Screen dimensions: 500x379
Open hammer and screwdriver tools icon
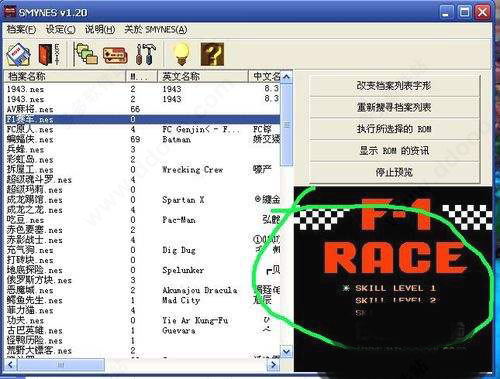[x=146, y=54]
